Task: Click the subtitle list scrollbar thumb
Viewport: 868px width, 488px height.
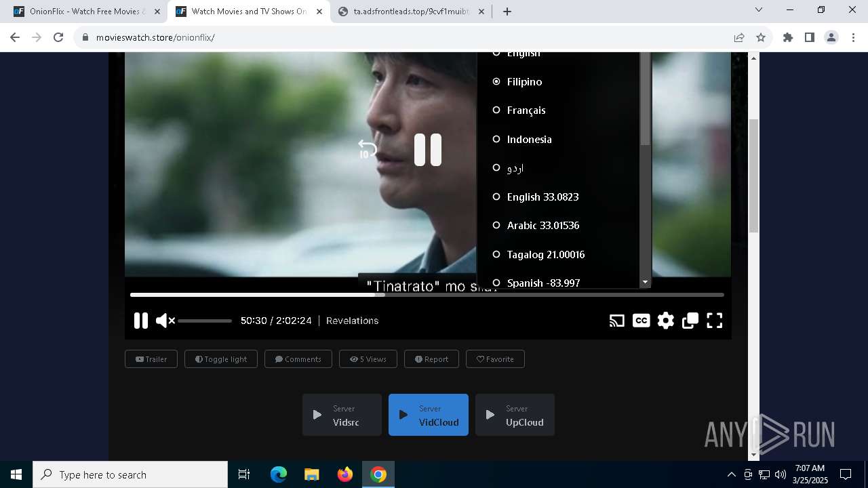Action: 645,99
